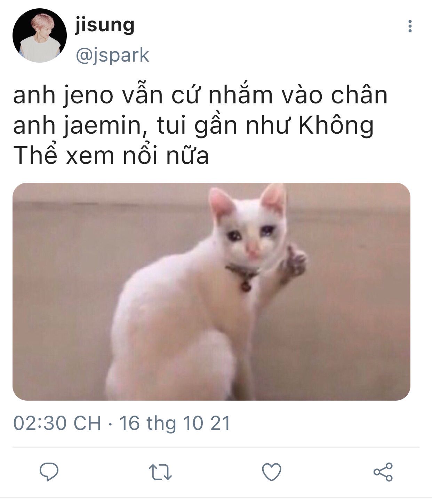The height and width of the screenshot is (504, 432).
Task: Click the last tweet line xem nổi nữa
Action: [137, 156]
